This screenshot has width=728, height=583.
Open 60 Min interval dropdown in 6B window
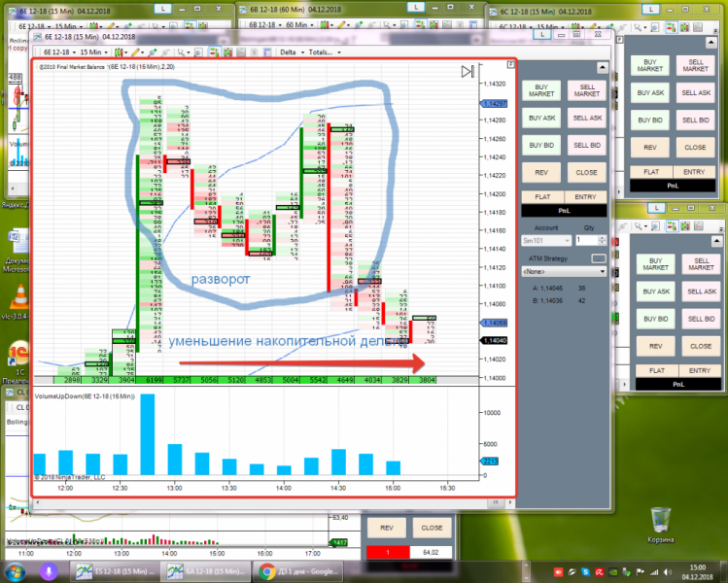[299, 24]
